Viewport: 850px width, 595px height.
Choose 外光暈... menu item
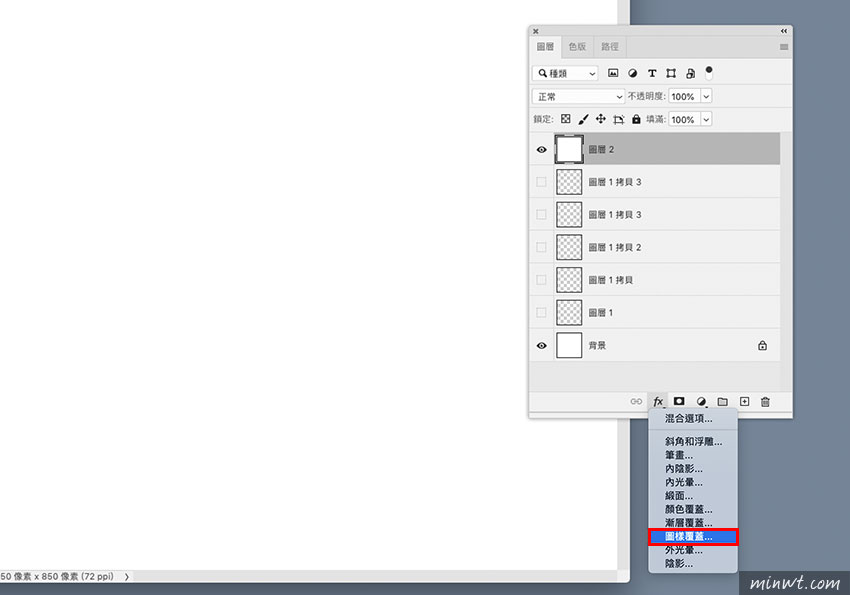pyautogui.click(x=693, y=550)
